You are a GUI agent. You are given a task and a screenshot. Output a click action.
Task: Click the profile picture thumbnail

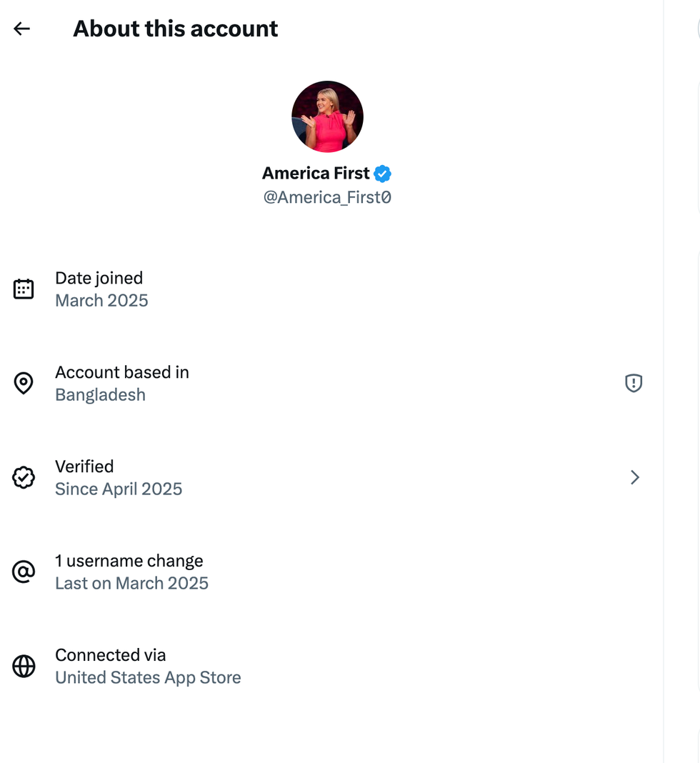[327, 116]
